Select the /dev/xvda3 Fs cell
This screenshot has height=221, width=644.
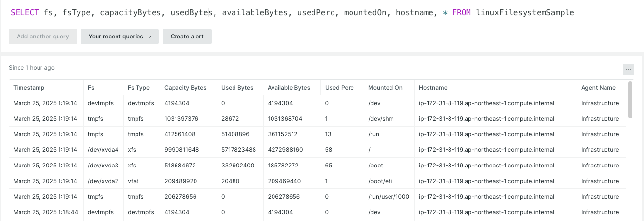(103, 166)
